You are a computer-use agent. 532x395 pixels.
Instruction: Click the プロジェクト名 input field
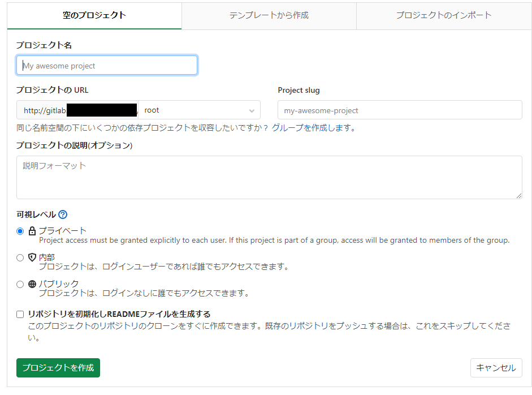click(x=106, y=65)
